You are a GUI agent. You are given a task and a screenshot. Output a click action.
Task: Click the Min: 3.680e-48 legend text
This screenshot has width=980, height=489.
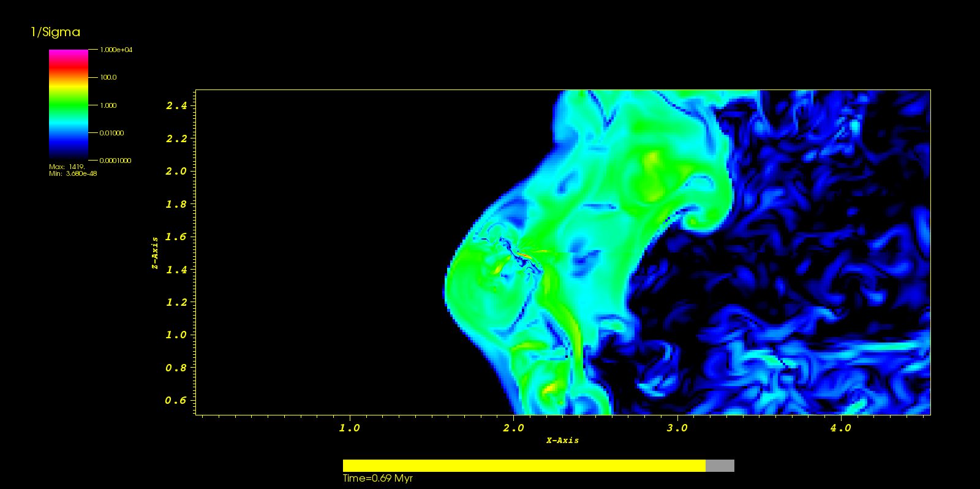[x=73, y=173]
